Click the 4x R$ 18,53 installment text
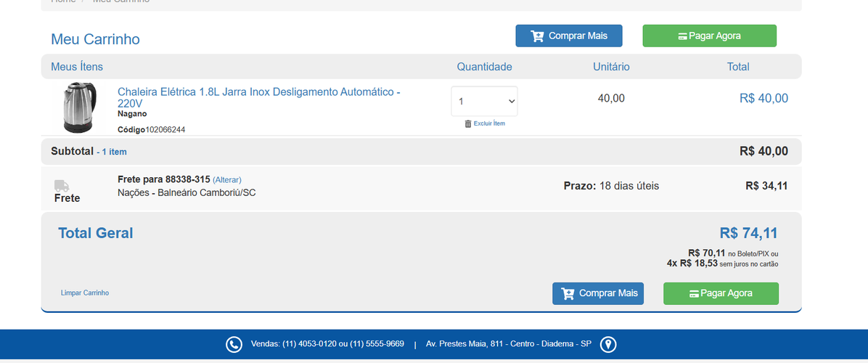868x363 pixels. [x=722, y=264]
